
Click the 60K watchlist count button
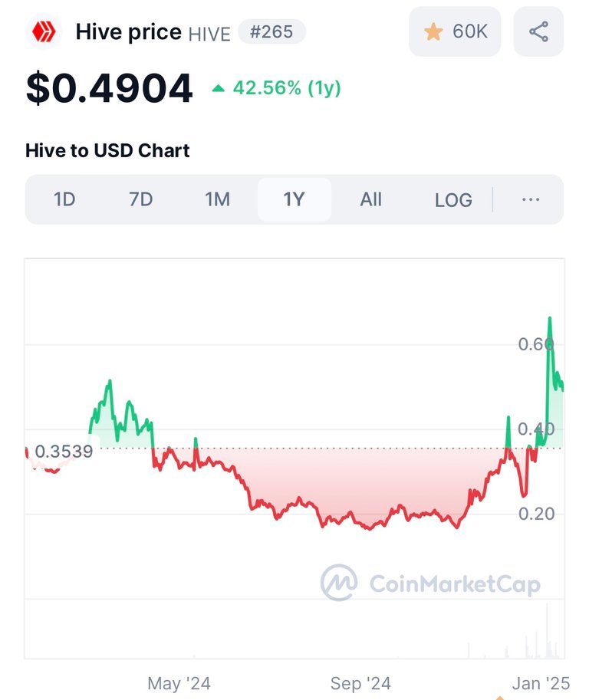(455, 31)
